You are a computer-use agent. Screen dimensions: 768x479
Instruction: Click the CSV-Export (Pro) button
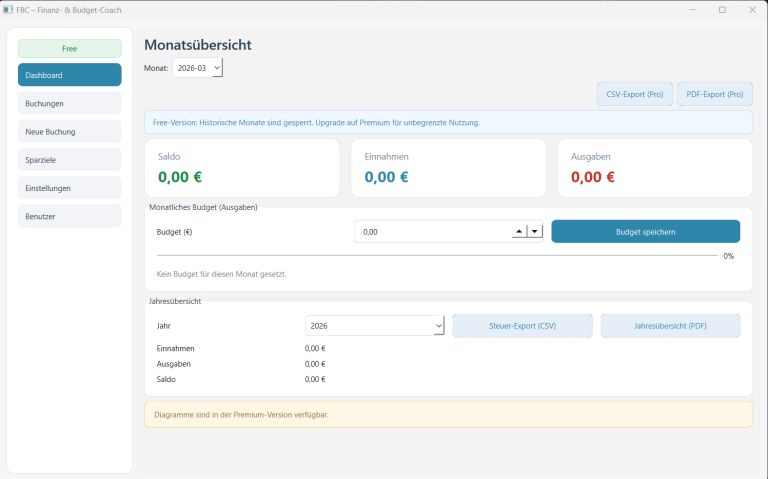pos(634,94)
